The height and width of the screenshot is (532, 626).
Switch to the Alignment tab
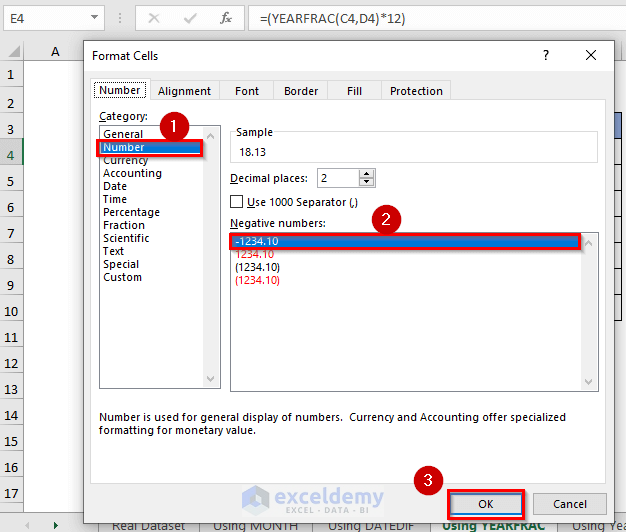click(x=184, y=91)
